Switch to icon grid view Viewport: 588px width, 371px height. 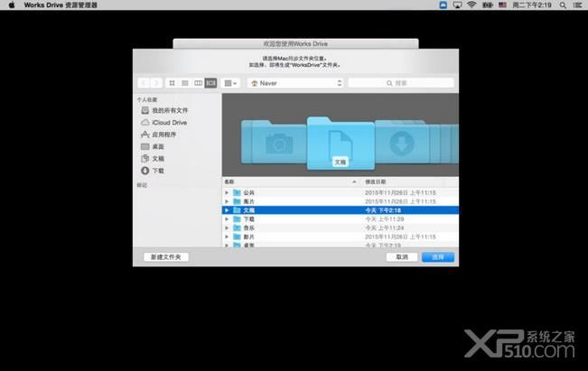(x=173, y=83)
